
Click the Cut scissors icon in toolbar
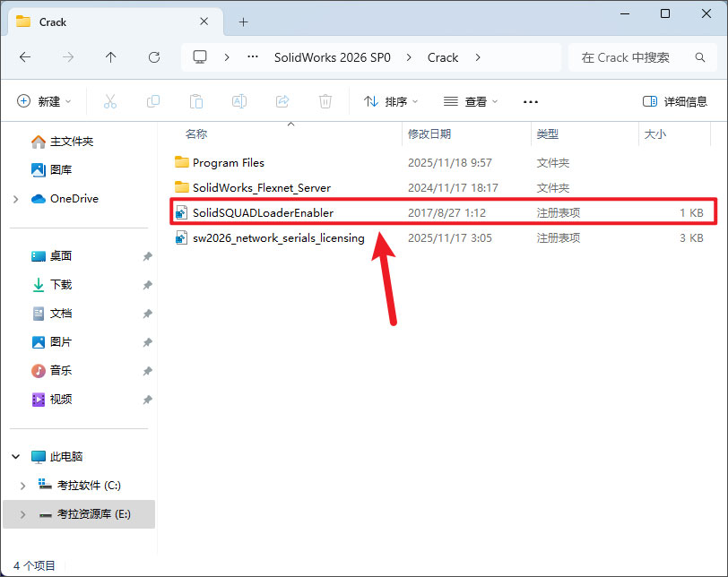point(110,102)
